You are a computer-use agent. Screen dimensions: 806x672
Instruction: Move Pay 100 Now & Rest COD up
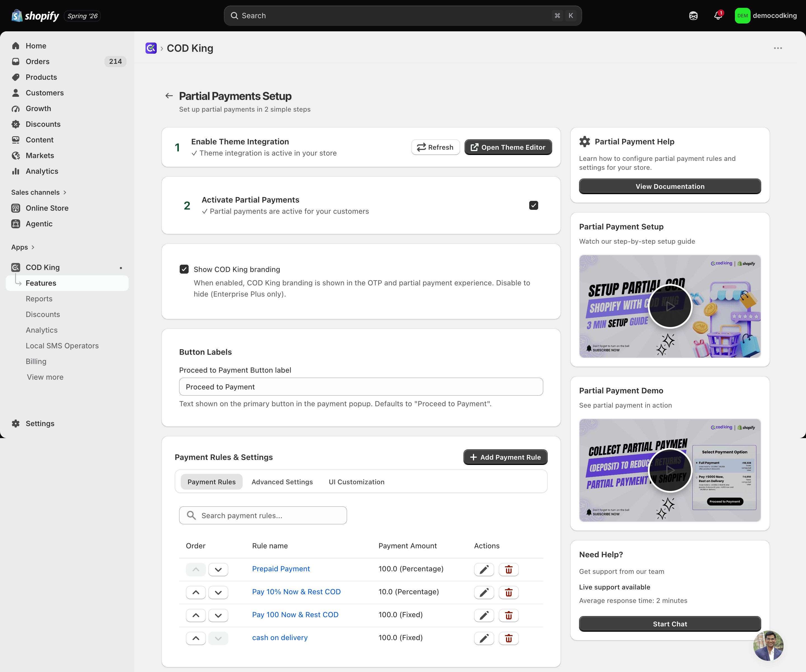point(196,616)
